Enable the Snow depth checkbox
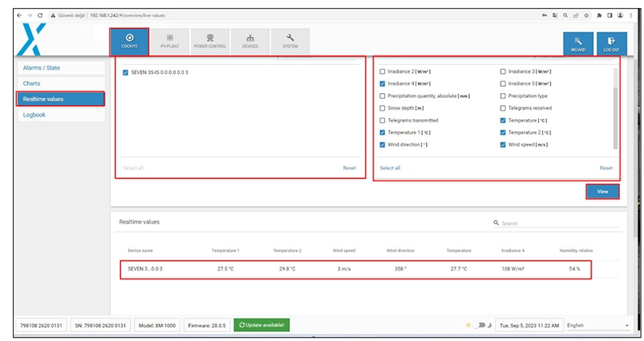644x341 pixels. pos(382,108)
